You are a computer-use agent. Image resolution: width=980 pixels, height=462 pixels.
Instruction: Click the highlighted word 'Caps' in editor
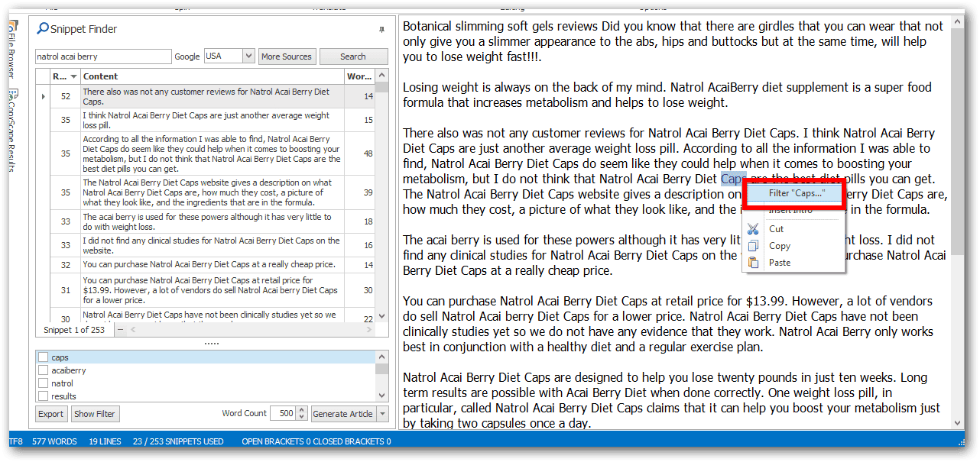click(732, 179)
